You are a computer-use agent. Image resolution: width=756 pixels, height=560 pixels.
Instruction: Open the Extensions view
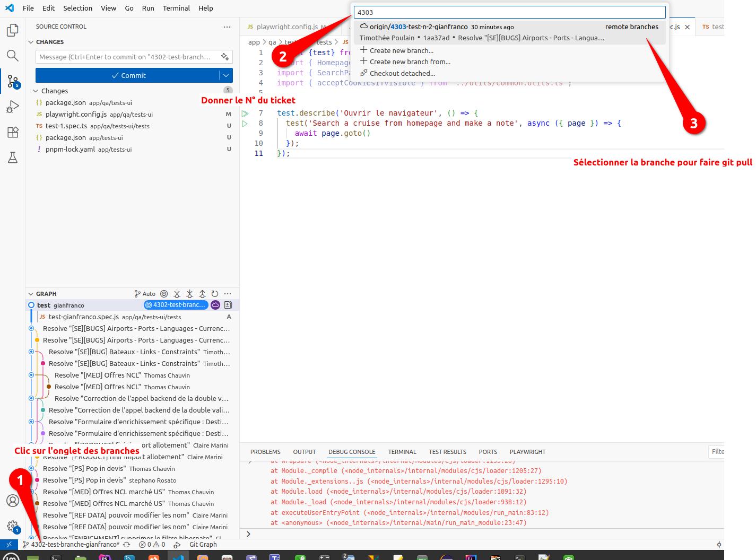13,133
